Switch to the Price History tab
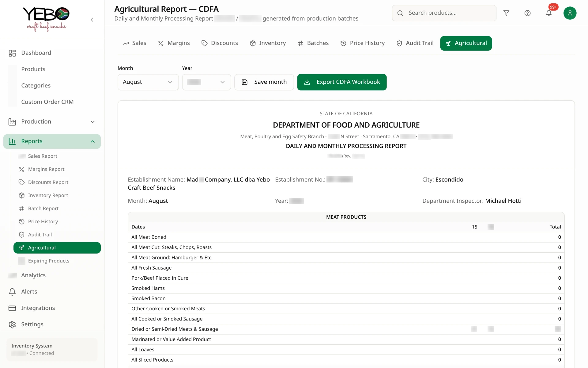Viewport: 588px width, 368px height. point(363,43)
